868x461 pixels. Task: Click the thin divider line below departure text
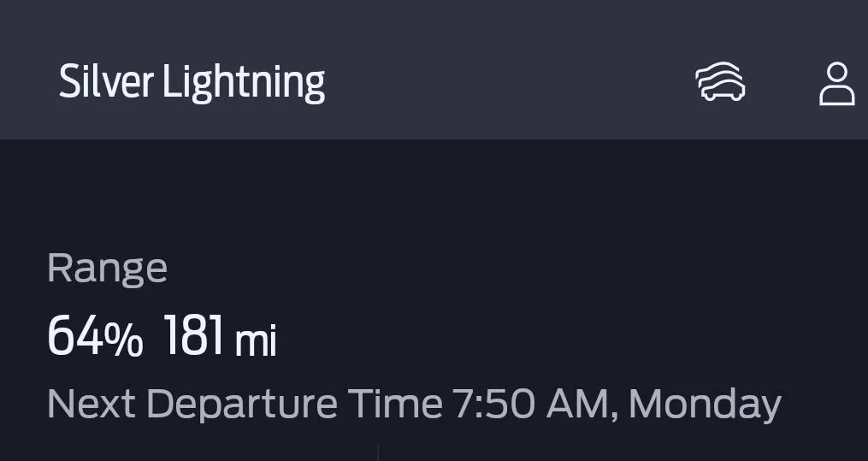point(377,452)
